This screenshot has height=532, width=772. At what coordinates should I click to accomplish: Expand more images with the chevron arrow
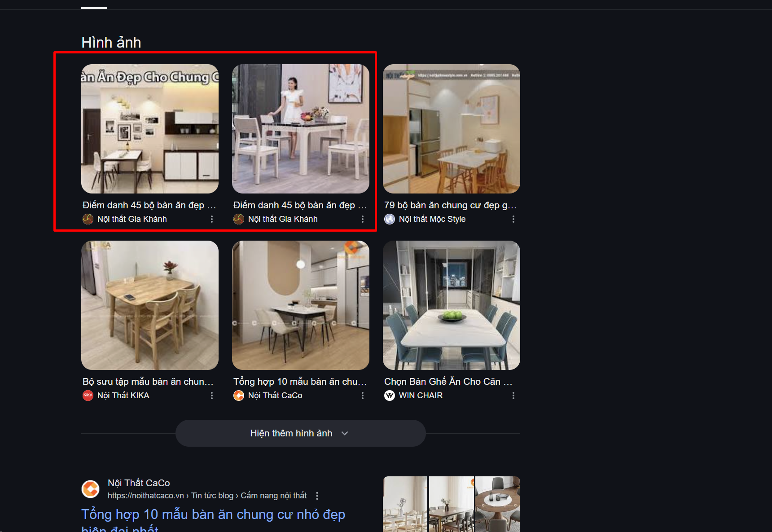point(345,433)
